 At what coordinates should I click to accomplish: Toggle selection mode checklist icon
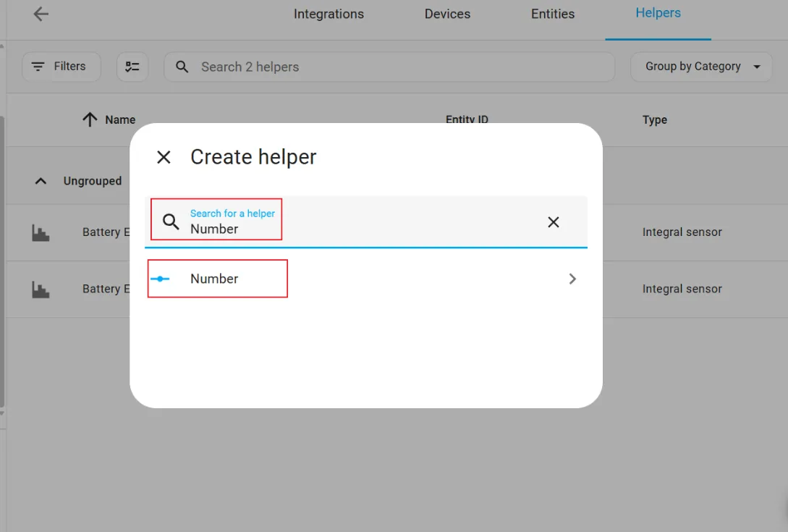coord(132,67)
